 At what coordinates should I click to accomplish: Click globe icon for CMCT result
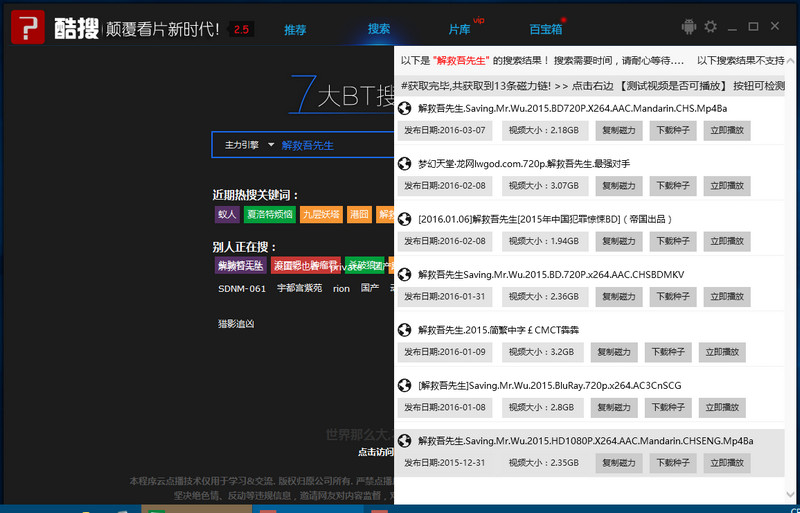(405, 330)
